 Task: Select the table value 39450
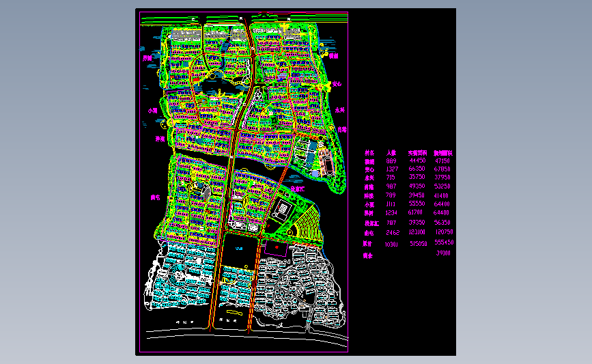point(417,195)
